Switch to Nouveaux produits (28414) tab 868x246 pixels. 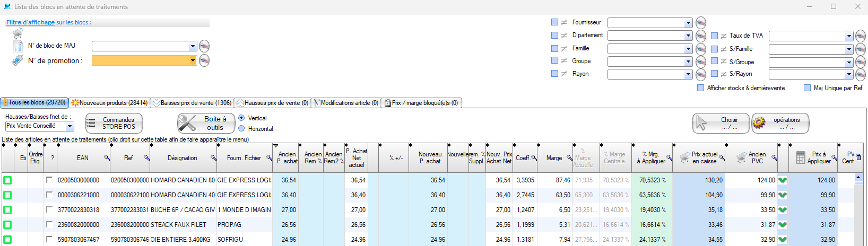click(x=110, y=103)
